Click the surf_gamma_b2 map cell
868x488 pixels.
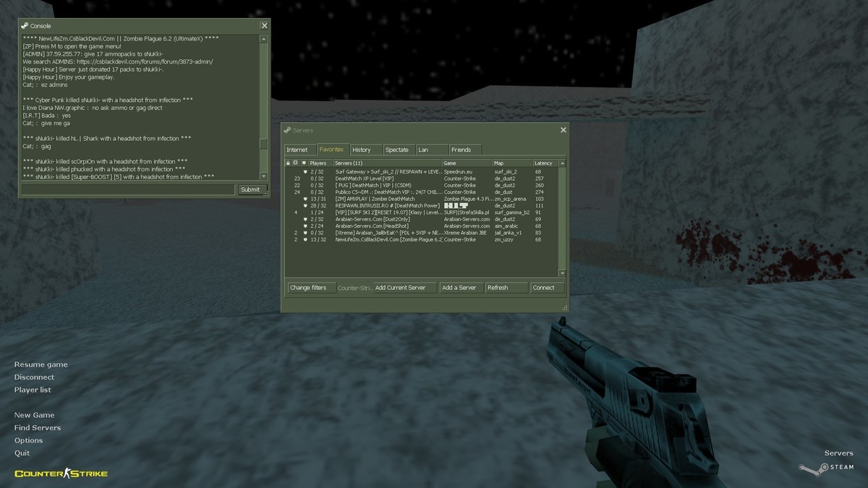(512, 213)
